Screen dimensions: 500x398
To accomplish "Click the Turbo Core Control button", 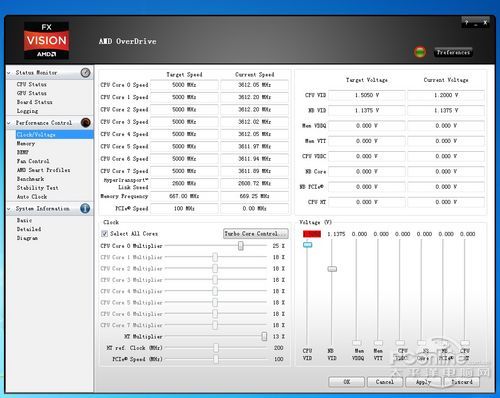I will (x=256, y=234).
